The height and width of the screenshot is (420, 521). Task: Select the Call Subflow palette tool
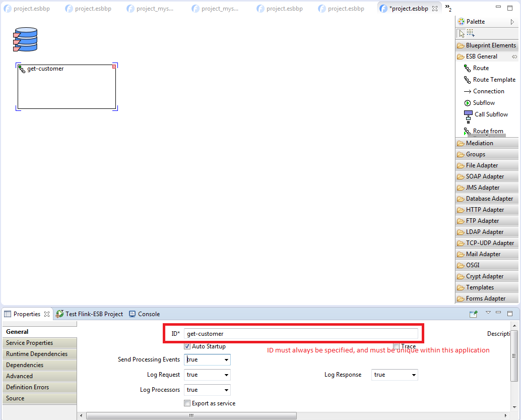click(x=490, y=114)
